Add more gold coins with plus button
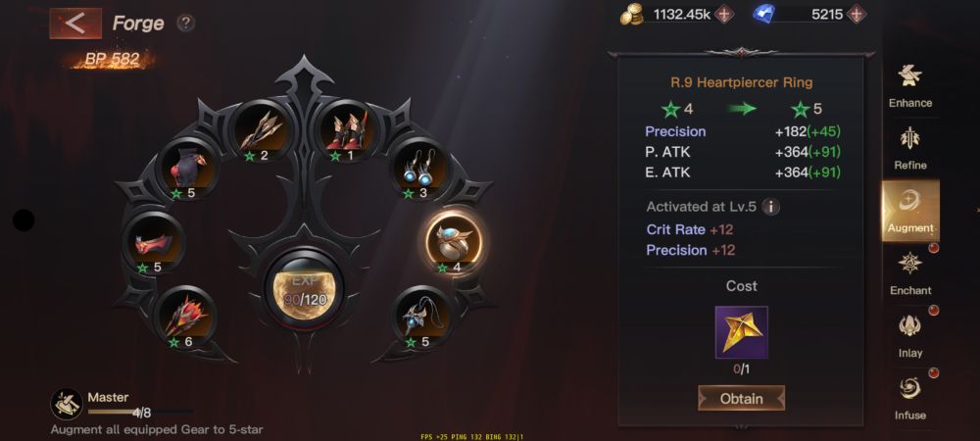The width and height of the screenshot is (980, 441). click(x=724, y=14)
